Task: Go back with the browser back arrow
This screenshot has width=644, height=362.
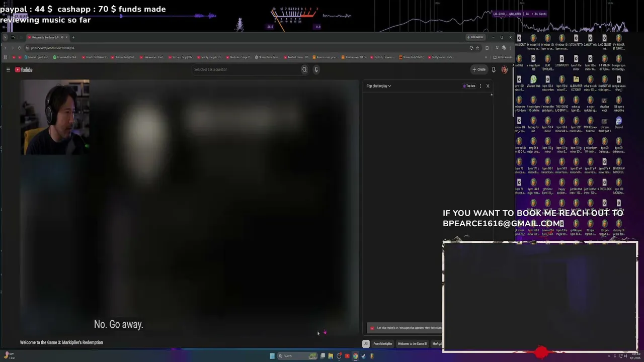Action: pyautogui.click(x=6, y=48)
